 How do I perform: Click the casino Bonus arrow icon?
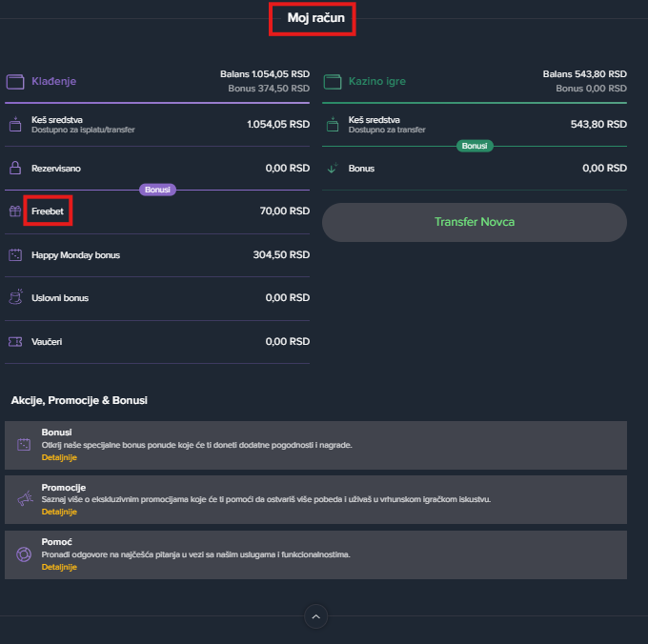coord(333,169)
